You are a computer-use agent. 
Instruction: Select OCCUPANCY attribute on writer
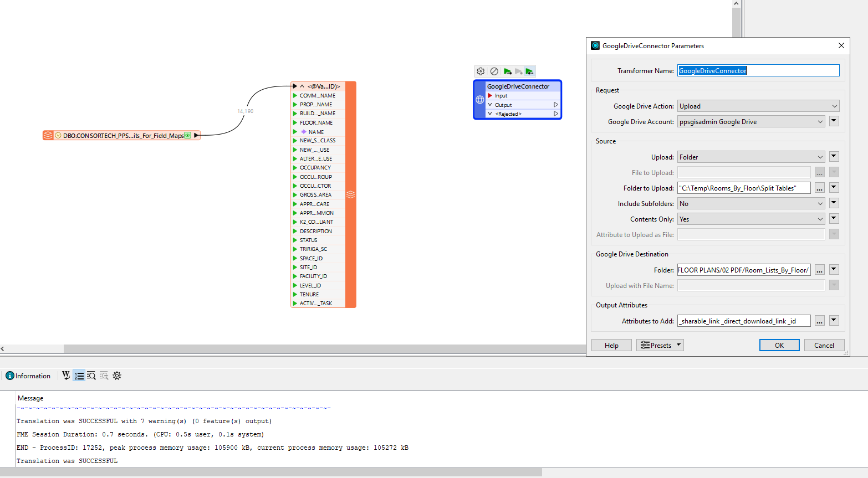click(315, 168)
